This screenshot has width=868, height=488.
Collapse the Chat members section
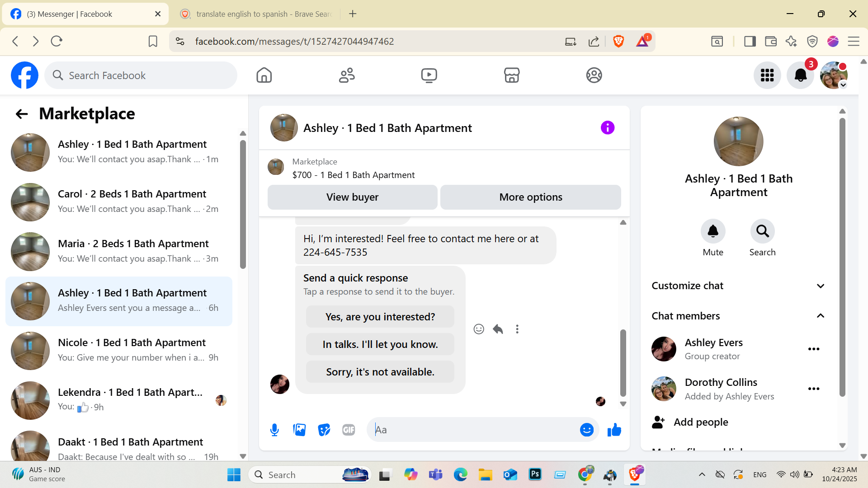(x=739, y=316)
